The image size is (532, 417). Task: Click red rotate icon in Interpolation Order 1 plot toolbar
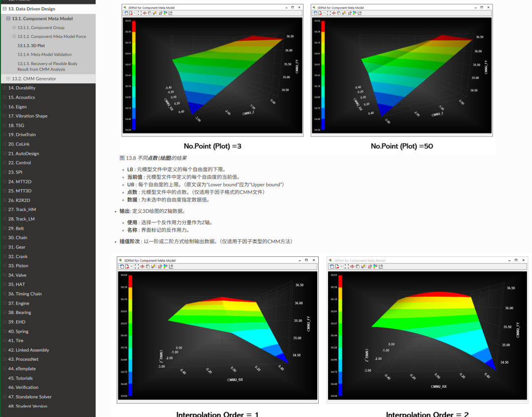click(142, 266)
